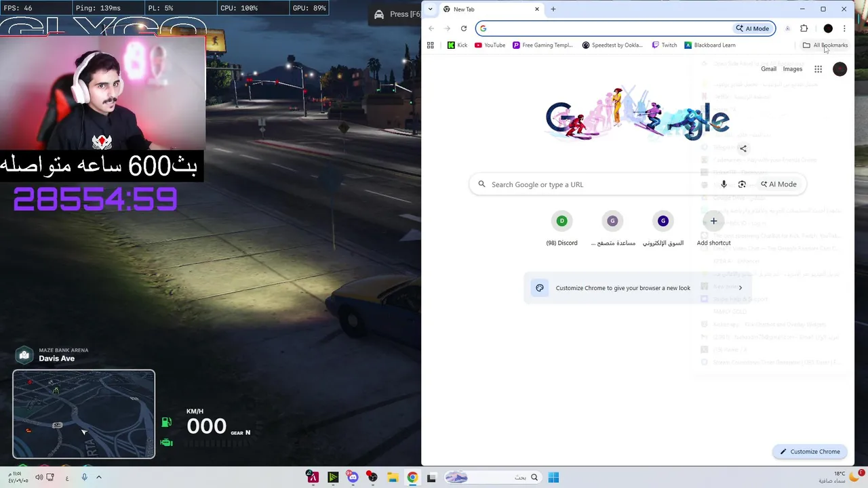
Task: Minimize the Chrome window
Action: 802,9
